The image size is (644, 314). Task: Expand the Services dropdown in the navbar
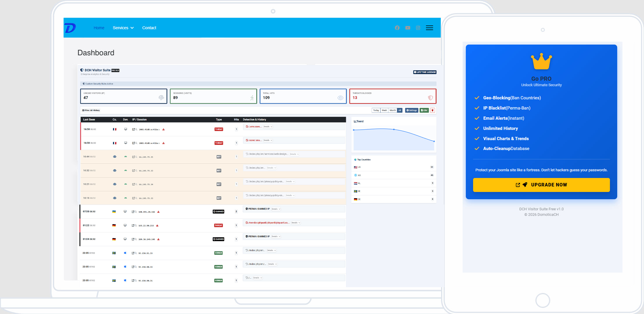123,28
